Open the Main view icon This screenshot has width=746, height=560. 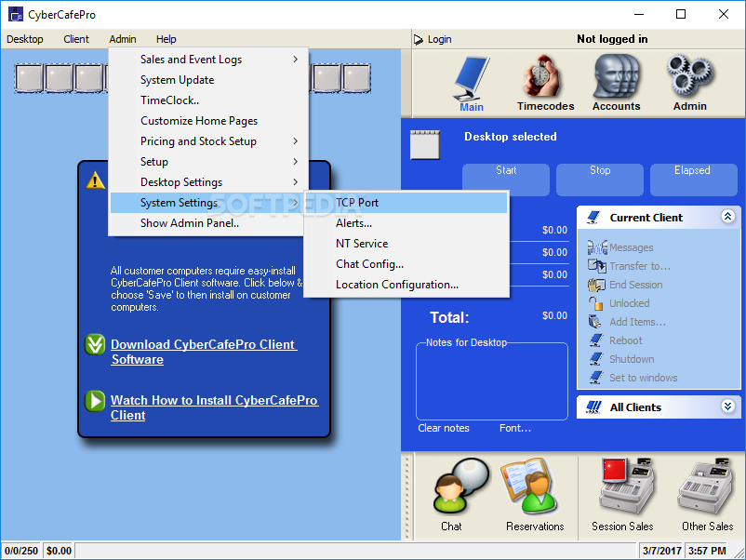point(472,79)
